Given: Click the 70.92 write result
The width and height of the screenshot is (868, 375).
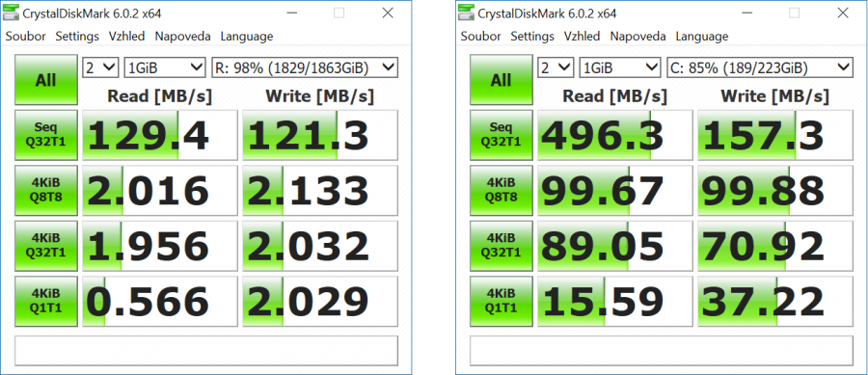Looking at the screenshot, I should coord(775,246).
